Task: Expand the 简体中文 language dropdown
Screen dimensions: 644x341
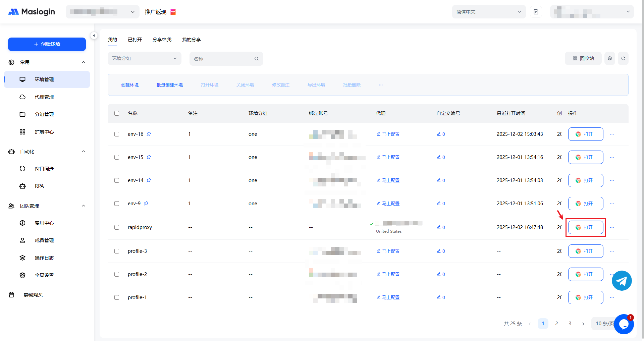Action: pos(488,12)
